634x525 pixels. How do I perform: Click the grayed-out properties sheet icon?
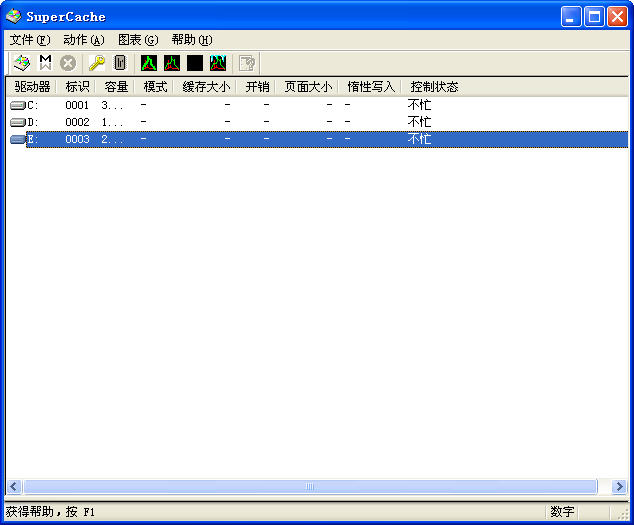[x=246, y=63]
